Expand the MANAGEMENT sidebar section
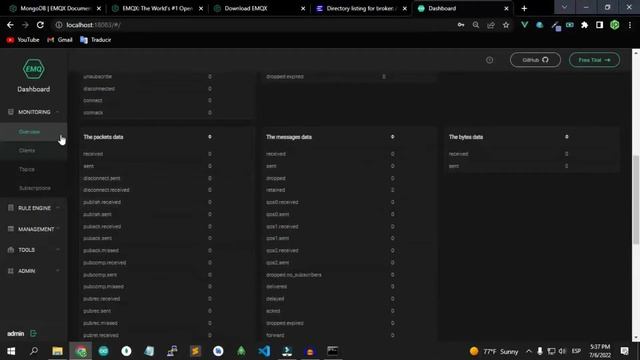The image size is (640, 360). click(x=34, y=229)
